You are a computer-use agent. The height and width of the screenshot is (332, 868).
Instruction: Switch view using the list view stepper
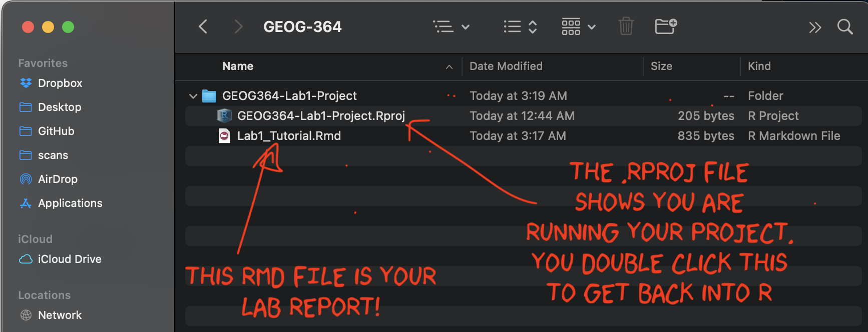(x=520, y=26)
